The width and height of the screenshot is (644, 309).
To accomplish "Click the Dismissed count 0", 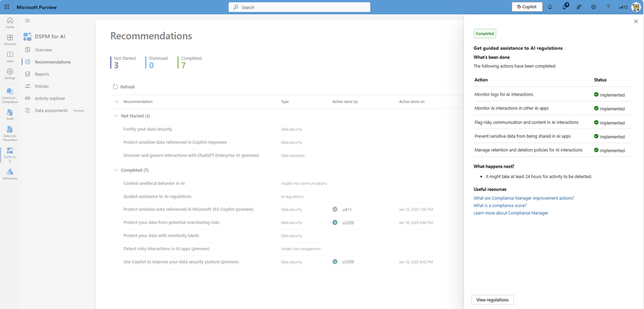I will click(151, 65).
